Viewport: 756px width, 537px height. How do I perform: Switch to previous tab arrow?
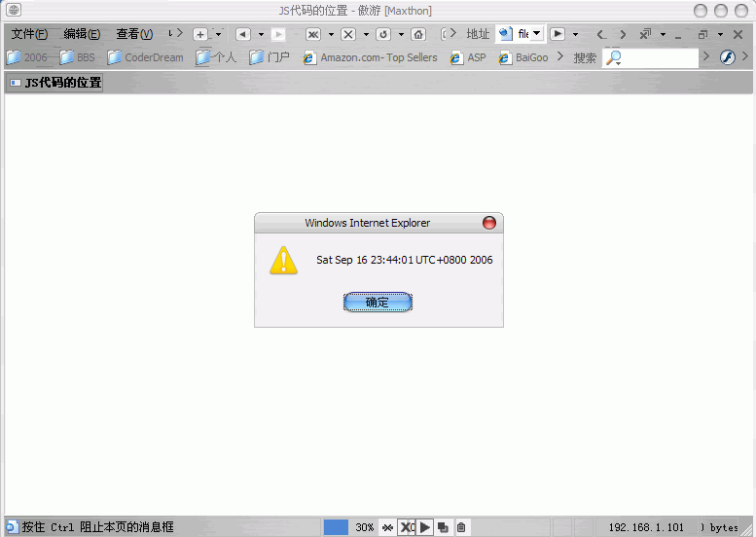click(601, 34)
